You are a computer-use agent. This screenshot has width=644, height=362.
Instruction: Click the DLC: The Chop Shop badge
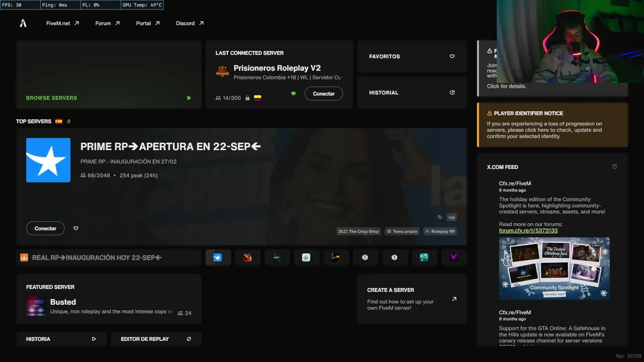[359, 231]
